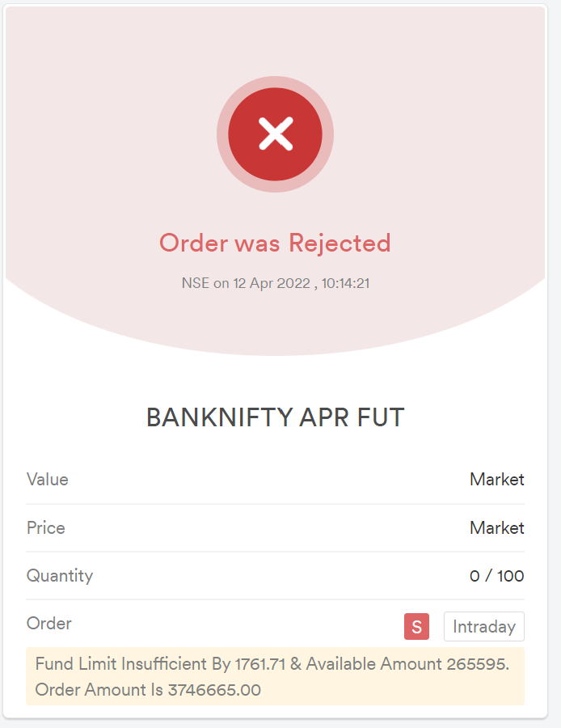The width and height of the screenshot is (561, 728).
Task: Click the Order row label
Action: pyautogui.click(x=49, y=623)
